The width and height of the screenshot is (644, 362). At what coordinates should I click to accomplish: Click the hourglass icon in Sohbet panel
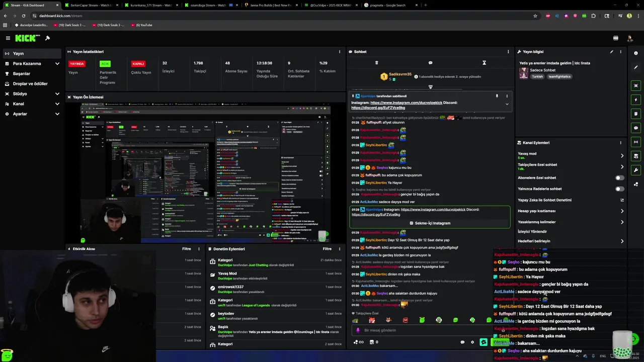tap(484, 63)
